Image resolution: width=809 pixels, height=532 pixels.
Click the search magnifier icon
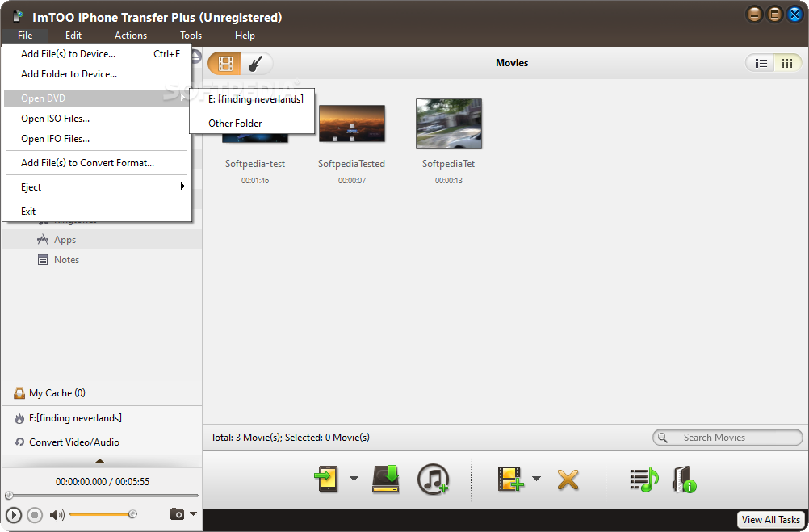tap(663, 438)
